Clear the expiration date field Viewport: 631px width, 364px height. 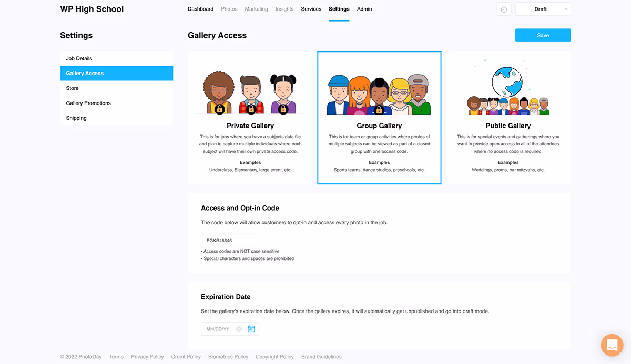tap(239, 329)
